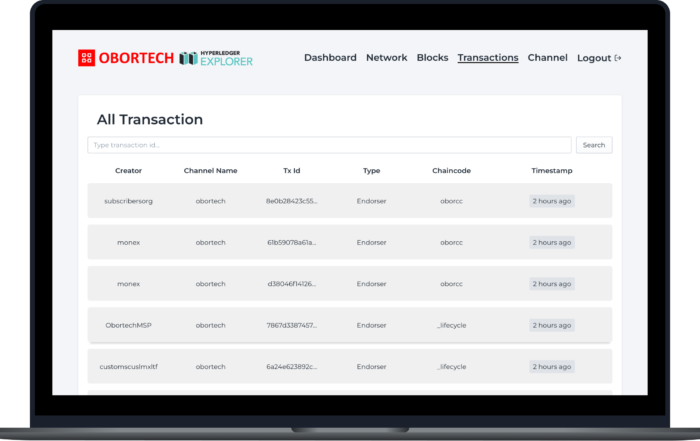
Task: Click the Timestamp column header
Action: [x=552, y=171]
